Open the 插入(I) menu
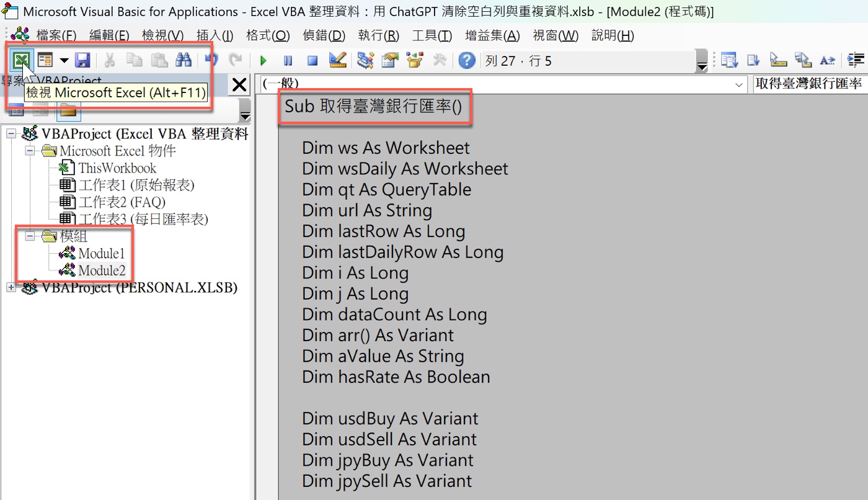Viewport: 868px width, 500px height. [x=215, y=35]
